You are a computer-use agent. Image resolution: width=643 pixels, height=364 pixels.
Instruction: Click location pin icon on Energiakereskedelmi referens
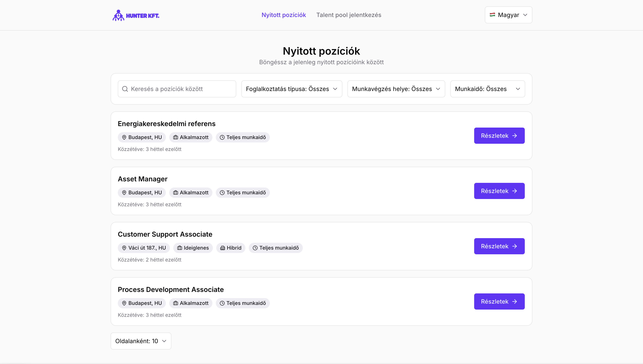pos(124,137)
